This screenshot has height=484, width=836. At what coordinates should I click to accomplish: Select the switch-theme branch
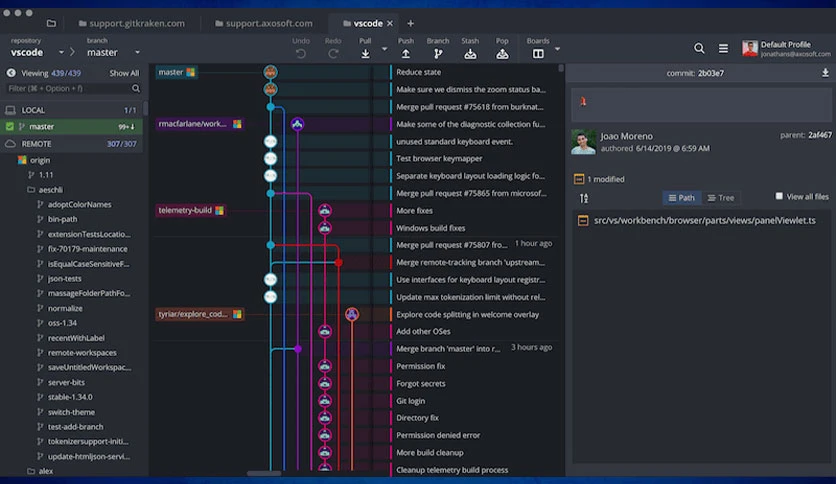coord(71,412)
